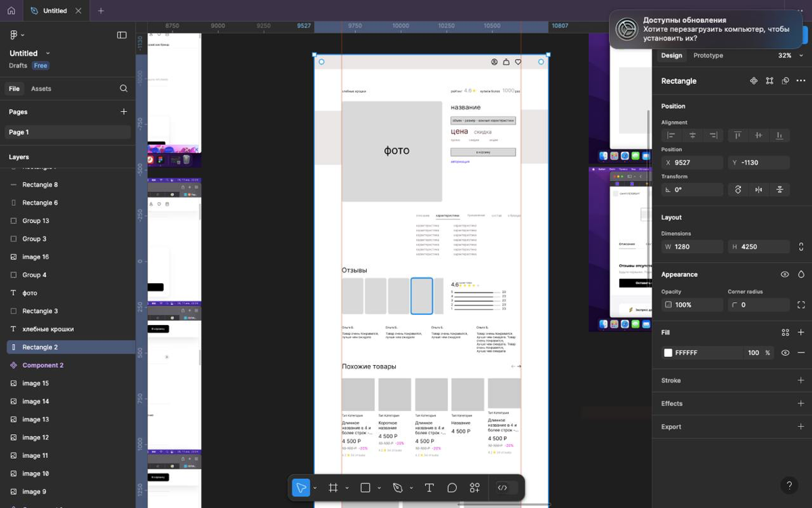Click the white FFFFFF fill swatch
The image size is (812, 508).
pos(668,353)
